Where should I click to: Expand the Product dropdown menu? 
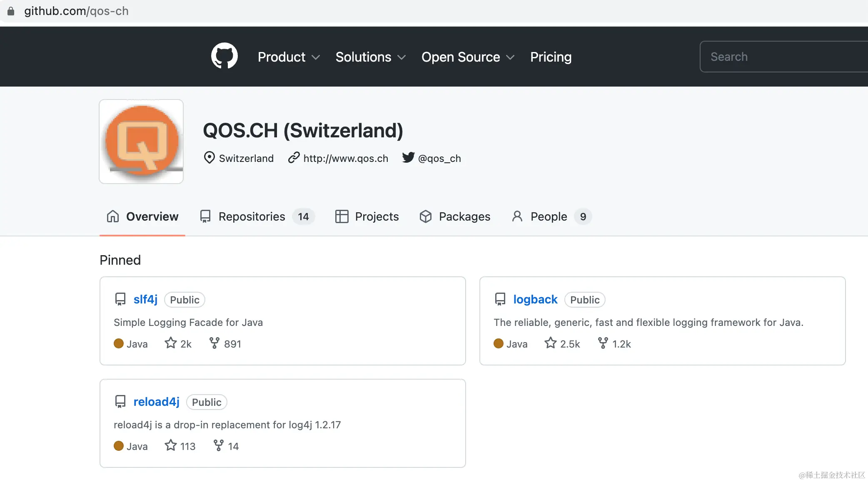pyautogui.click(x=289, y=57)
